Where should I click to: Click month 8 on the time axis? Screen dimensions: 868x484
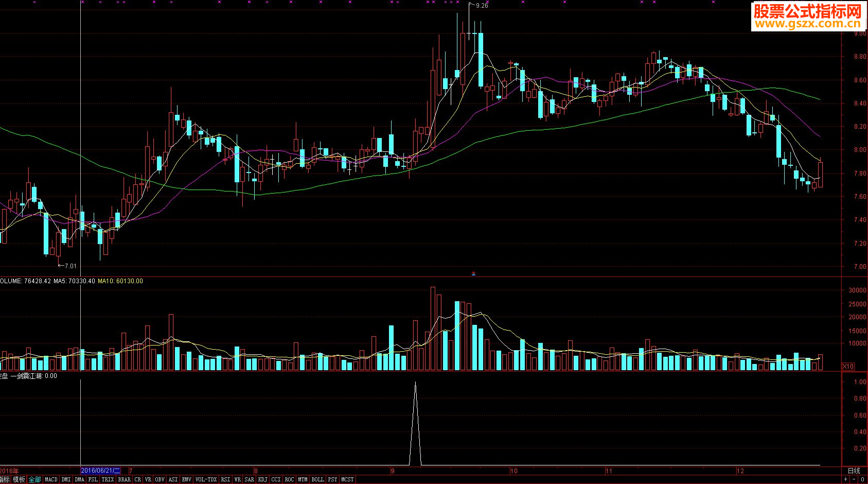point(256,471)
